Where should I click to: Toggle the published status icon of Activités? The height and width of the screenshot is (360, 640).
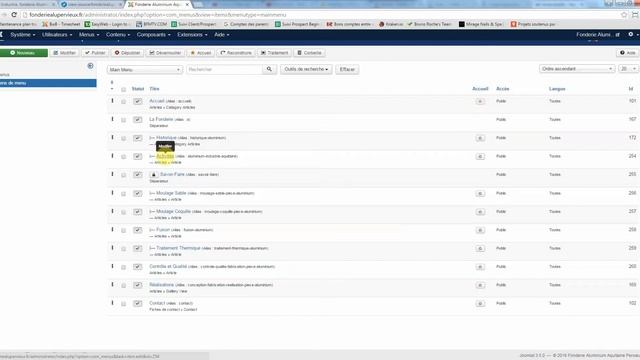(x=138, y=156)
